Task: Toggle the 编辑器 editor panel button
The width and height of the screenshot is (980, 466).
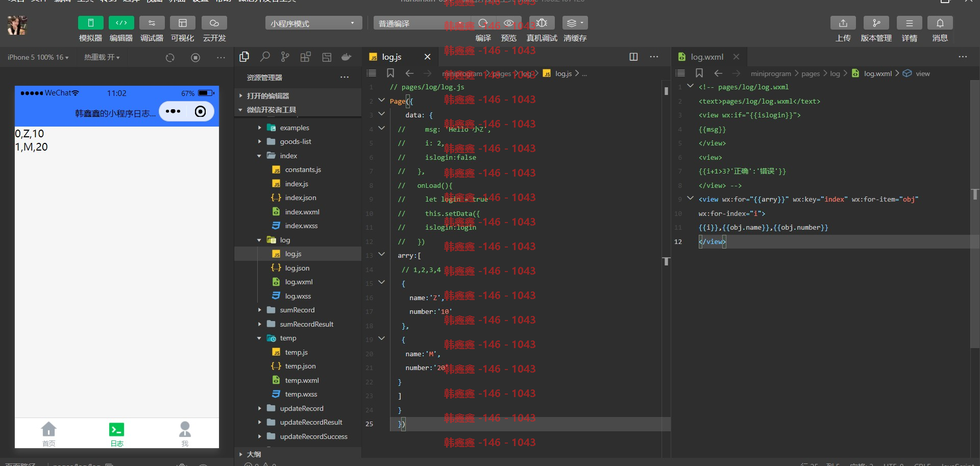Action: click(121, 23)
